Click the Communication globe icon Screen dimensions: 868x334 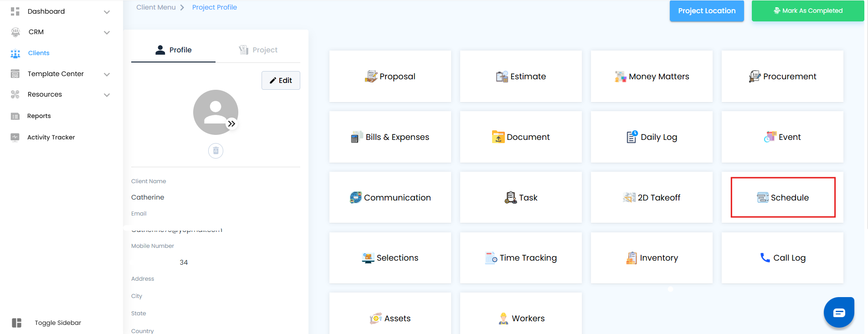356,197
